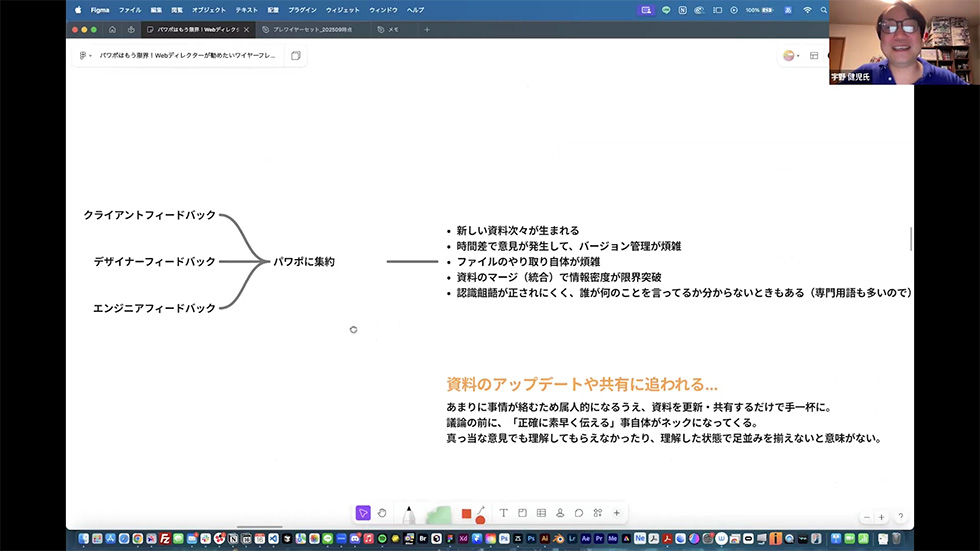Select the red square shape tool
This screenshot has height=551, width=980.
click(466, 514)
